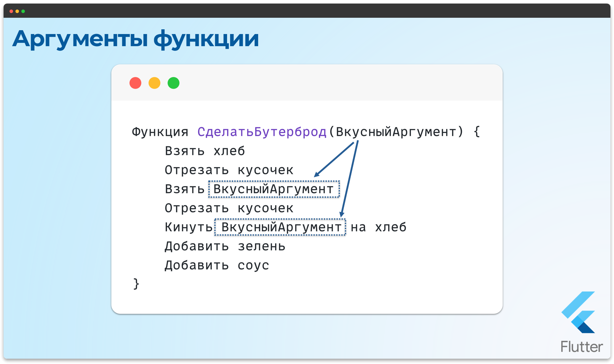Click the yellow traffic light circle in code window

154,83
